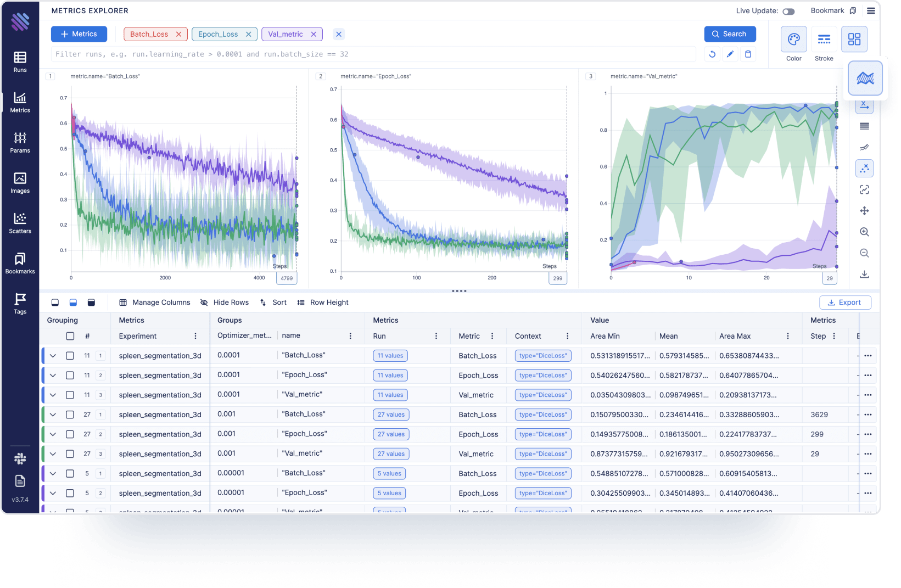Screen dimensions: 901x588
Task: Open Manage Columns
Action: pos(155,303)
